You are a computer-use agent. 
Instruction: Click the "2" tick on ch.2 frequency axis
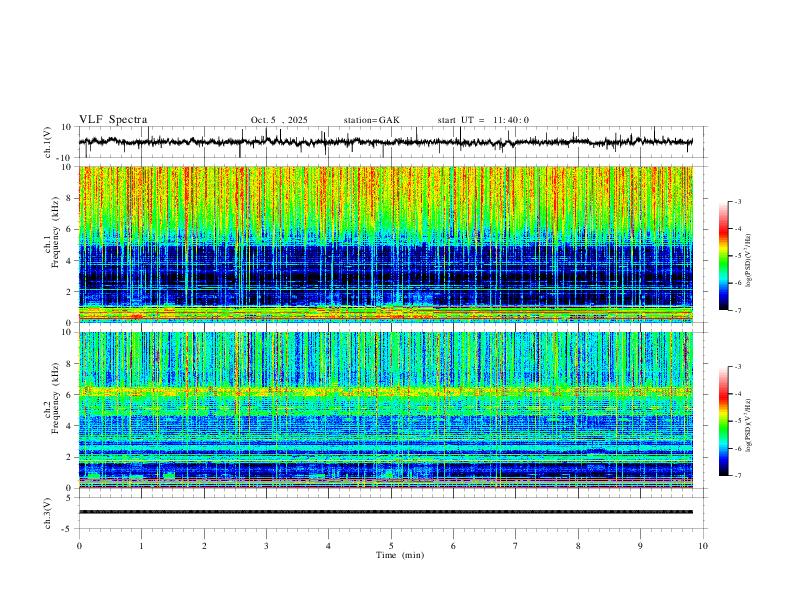point(70,457)
